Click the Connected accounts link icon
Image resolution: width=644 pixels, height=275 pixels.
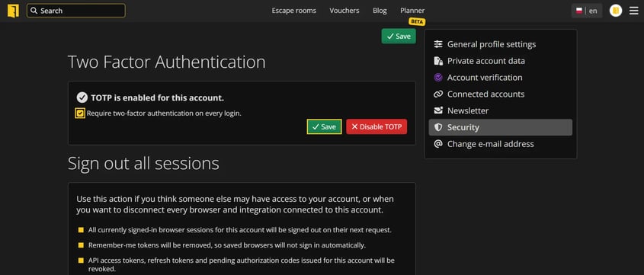(438, 94)
